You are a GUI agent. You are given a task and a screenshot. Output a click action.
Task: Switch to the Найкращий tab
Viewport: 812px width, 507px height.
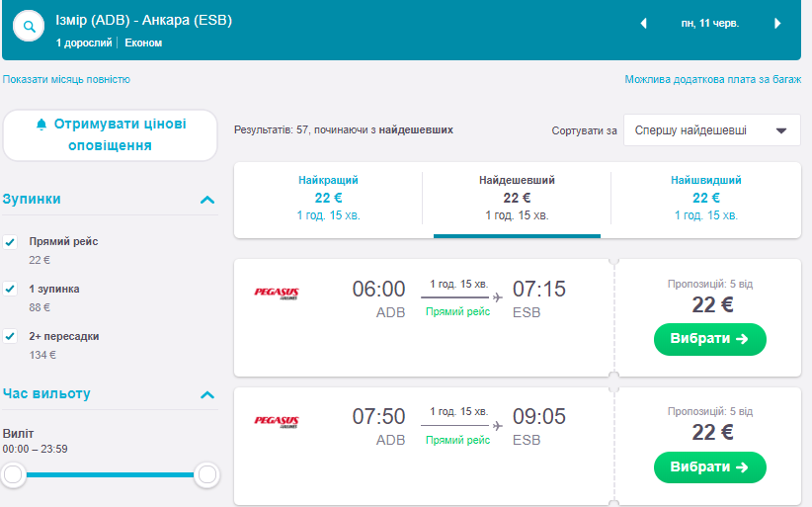(328, 198)
